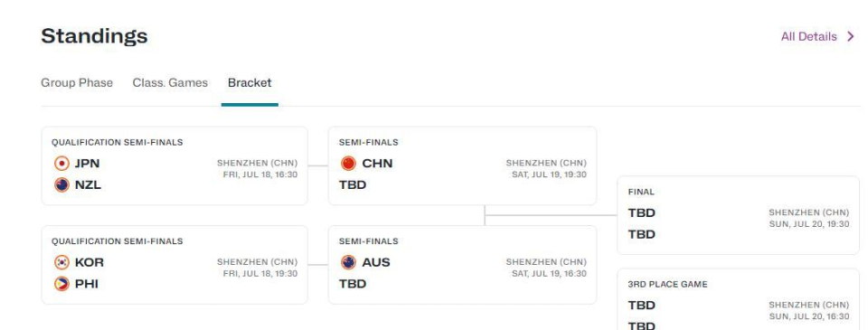The width and height of the screenshot is (868, 330).
Task: Click the AUS team name
Action: point(376,262)
